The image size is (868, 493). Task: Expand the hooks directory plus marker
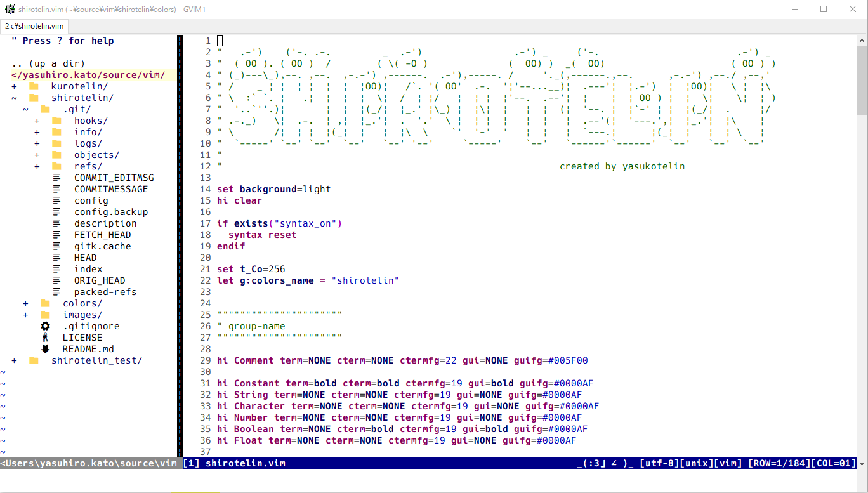(x=37, y=121)
